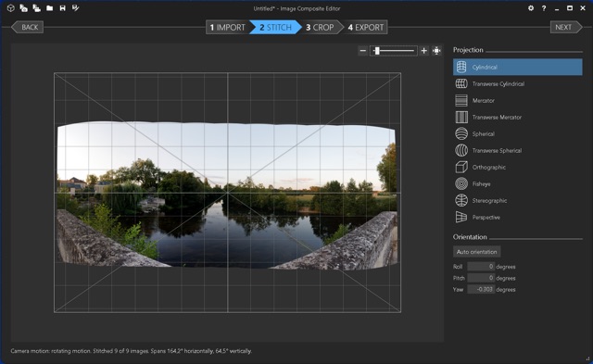Pick Transverse Spherical projection
The height and width of the screenshot is (364, 593).
[518, 150]
